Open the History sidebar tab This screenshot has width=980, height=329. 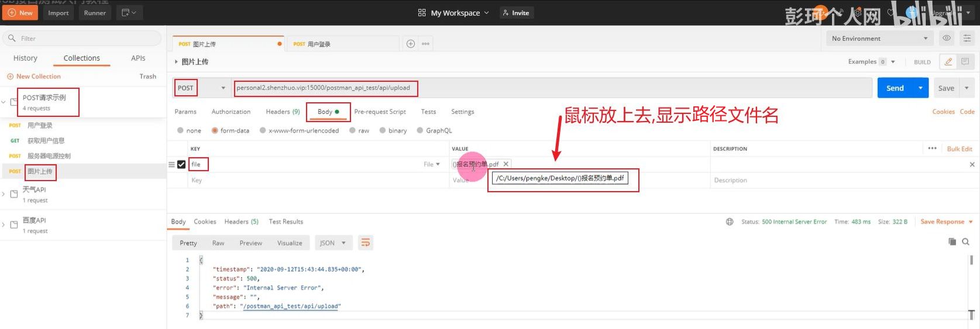[x=25, y=58]
